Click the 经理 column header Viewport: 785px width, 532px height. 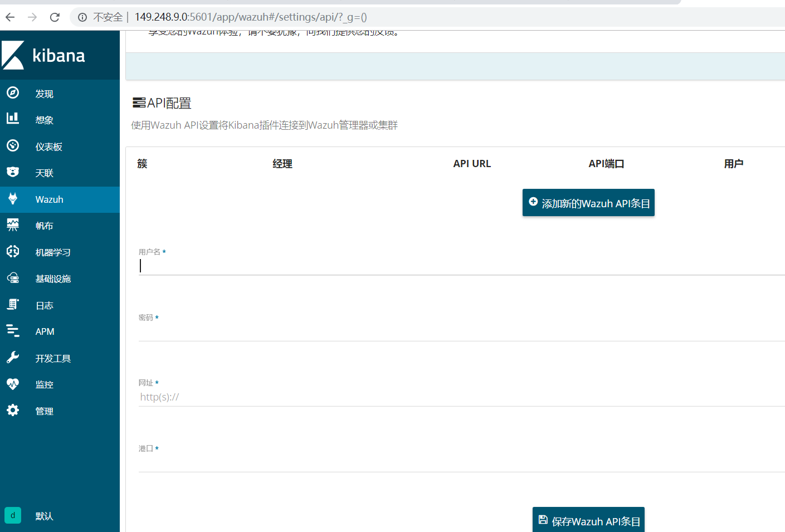point(282,164)
